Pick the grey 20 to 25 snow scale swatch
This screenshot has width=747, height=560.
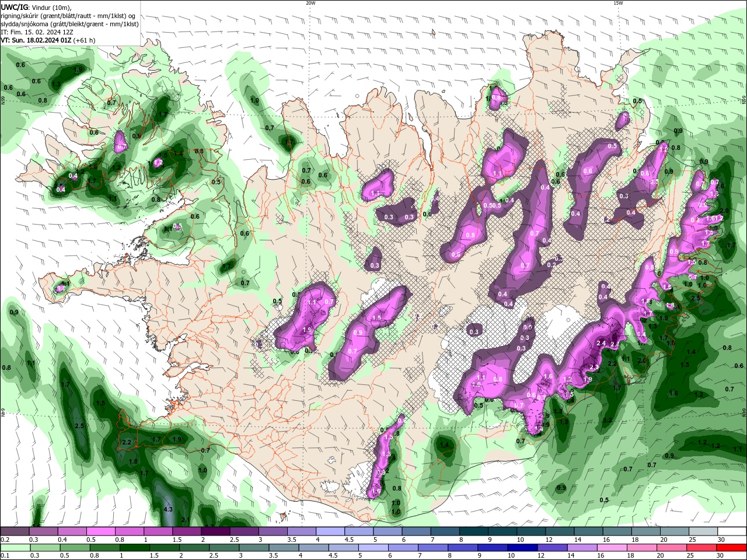coord(673,531)
